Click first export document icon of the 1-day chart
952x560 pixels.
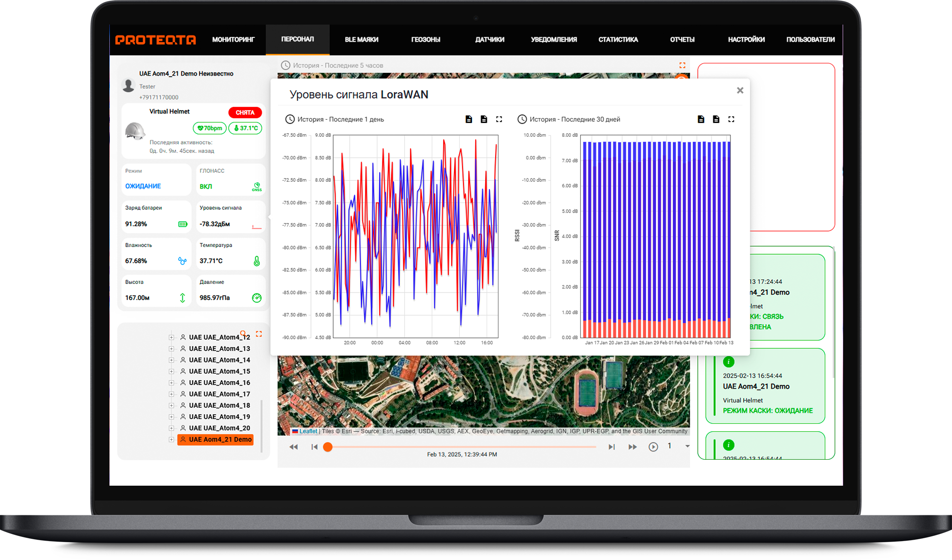pos(469,119)
